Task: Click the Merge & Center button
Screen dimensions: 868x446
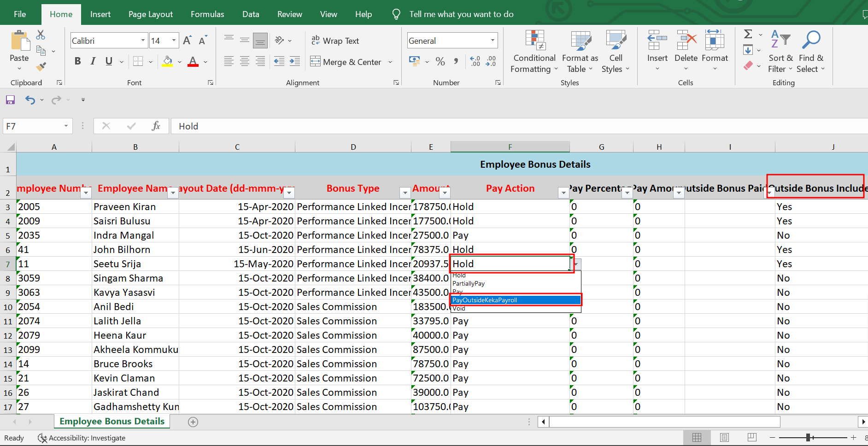Action: [346, 62]
